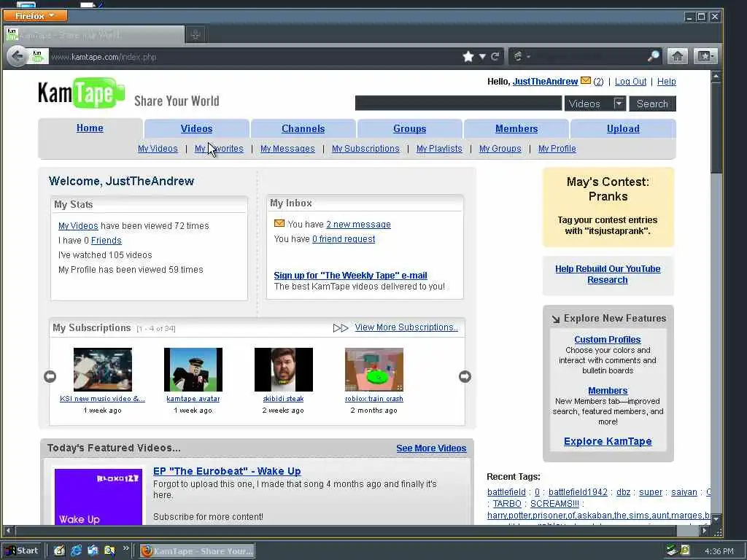Click the skibidi steak title link
This screenshot has height=560, width=747.
click(283, 399)
